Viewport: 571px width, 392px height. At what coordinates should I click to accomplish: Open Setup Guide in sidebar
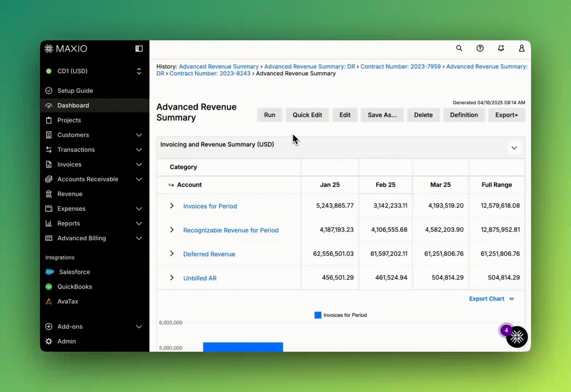point(94,91)
